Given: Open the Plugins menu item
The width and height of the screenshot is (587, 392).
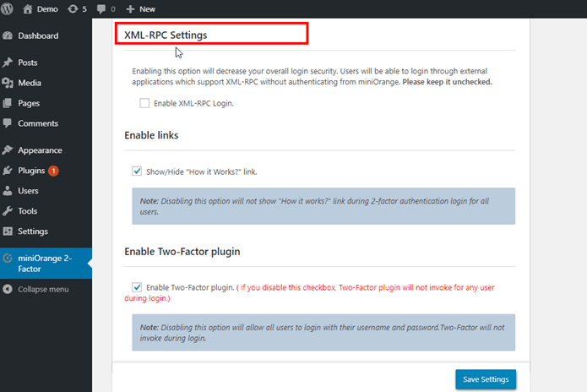Looking at the screenshot, I should (31, 171).
